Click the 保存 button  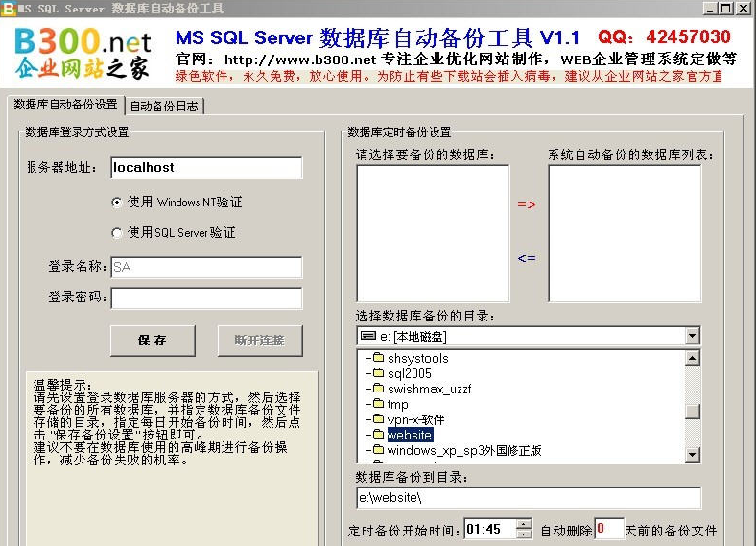(153, 341)
